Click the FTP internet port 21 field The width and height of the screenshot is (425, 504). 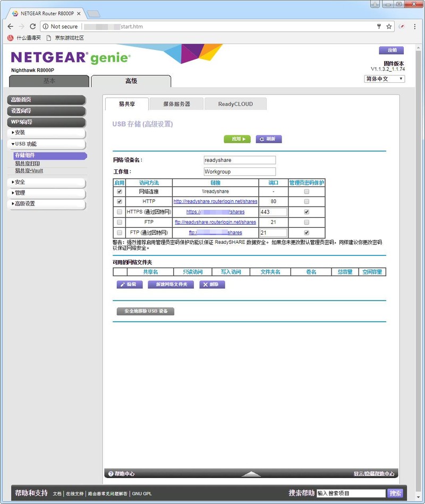[x=273, y=233]
